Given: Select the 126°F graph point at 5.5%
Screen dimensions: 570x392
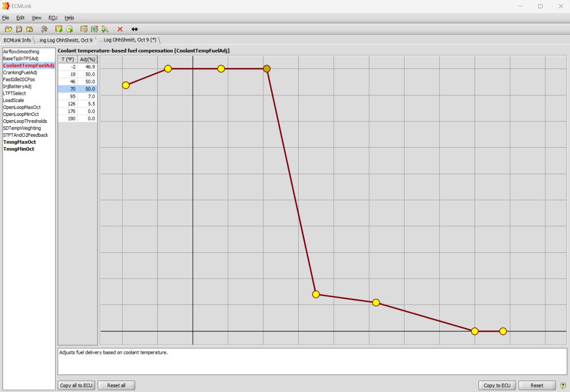Looking at the screenshot, I should (x=376, y=303).
